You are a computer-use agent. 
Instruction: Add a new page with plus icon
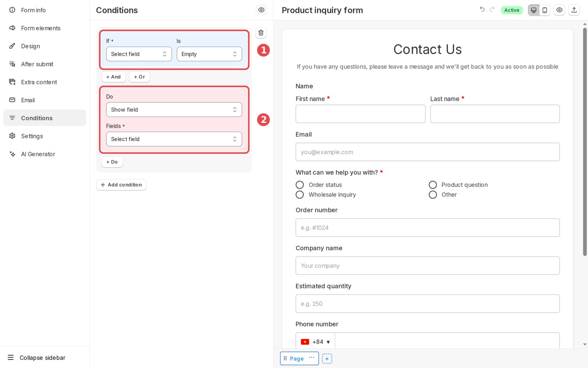(x=327, y=359)
